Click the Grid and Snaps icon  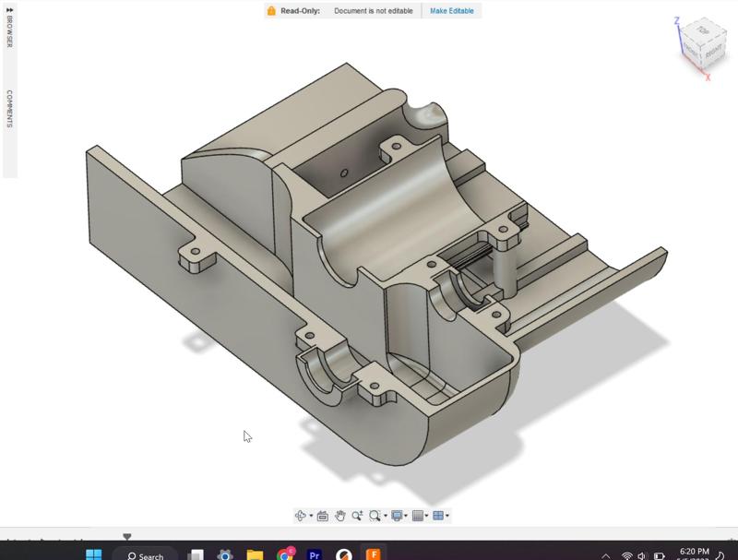pyautogui.click(x=418, y=516)
